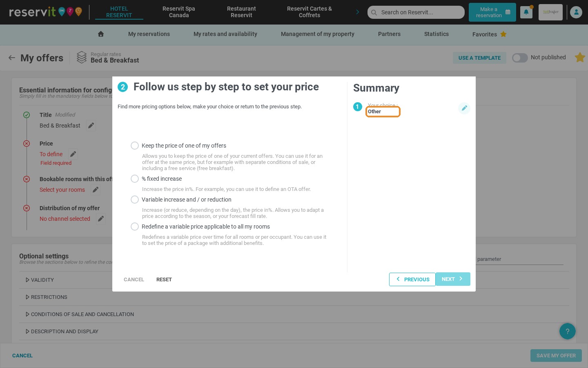Screen dimensions: 588x368
Task: Open the help question mark bubble
Action: point(567,331)
